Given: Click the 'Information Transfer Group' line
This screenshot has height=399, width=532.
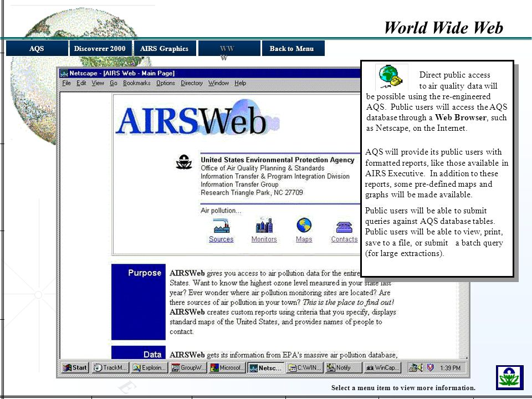Looking at the screenshot, I should click(x=239, y=185).
